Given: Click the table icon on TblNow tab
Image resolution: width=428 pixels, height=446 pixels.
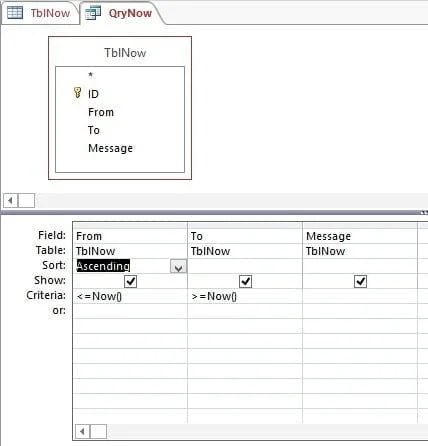Looking at the screenshot, I should click(x=15, y=13).
